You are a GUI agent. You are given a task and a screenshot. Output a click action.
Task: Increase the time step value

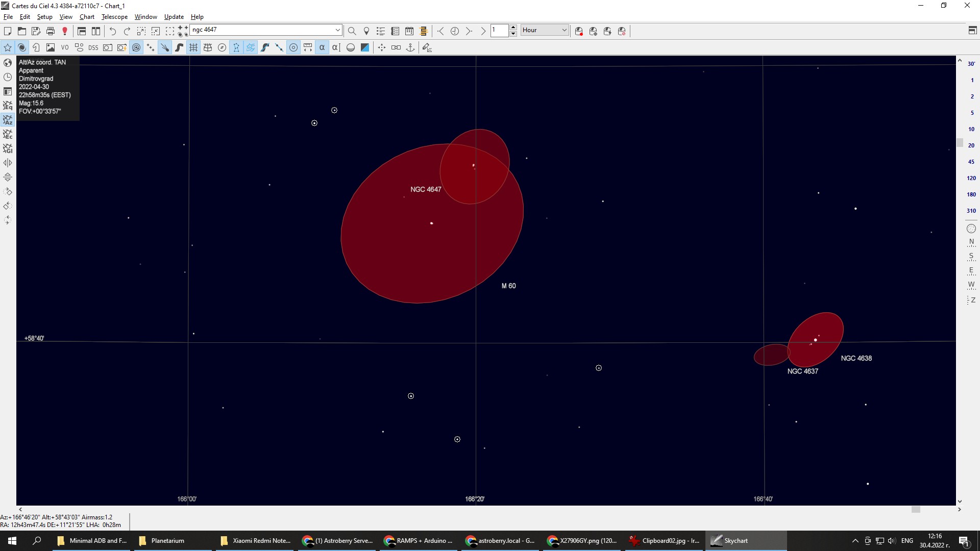tap(513, 28)
